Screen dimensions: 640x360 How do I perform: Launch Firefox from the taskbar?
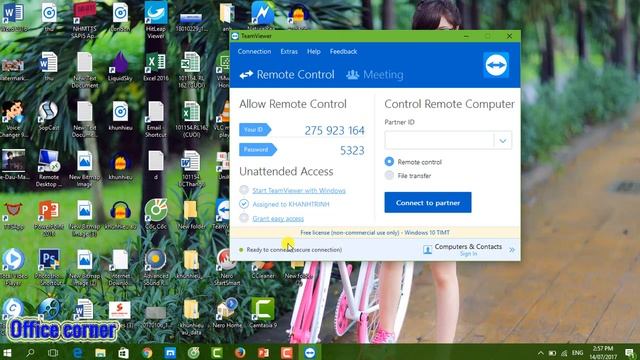click(x=240, y=353)
